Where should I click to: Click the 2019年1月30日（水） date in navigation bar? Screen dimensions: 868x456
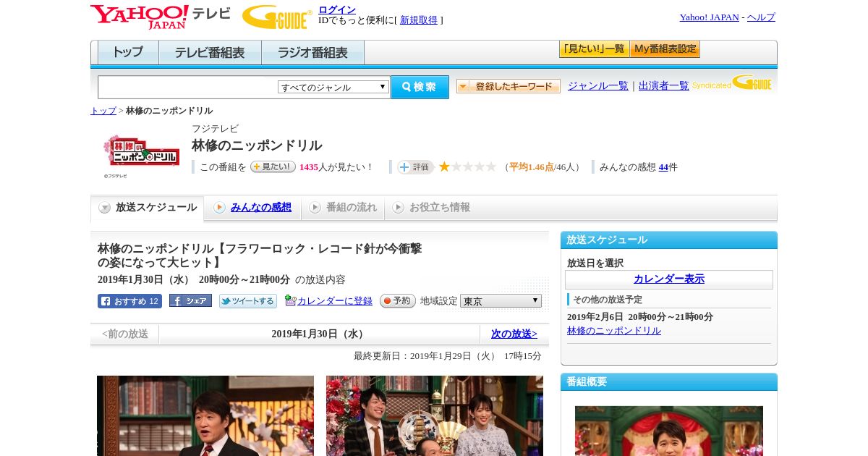coord(319,334)
